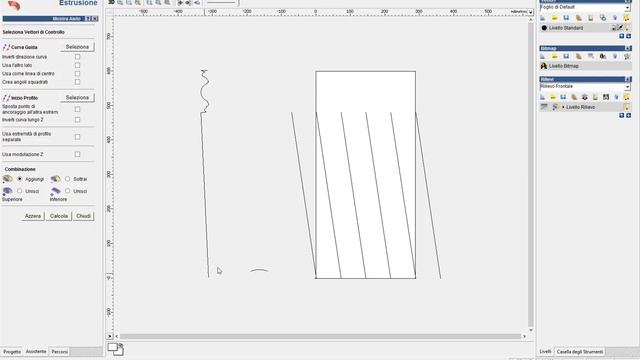640x360 pixels.
Task: Click the purple sphere icon in Rilievo toolbar
Action: pos(584,97)
